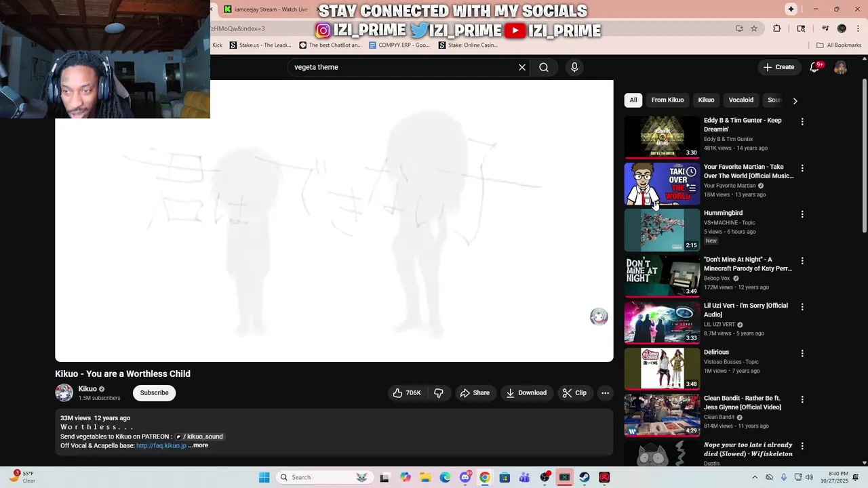
Task: Click the Windows taskbar Search box
Action: pyautogui.click(x=325, y=477)
